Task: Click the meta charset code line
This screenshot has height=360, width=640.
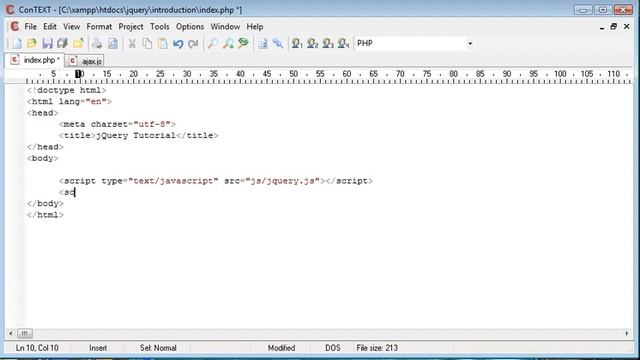Action: (x=117, y=124)
